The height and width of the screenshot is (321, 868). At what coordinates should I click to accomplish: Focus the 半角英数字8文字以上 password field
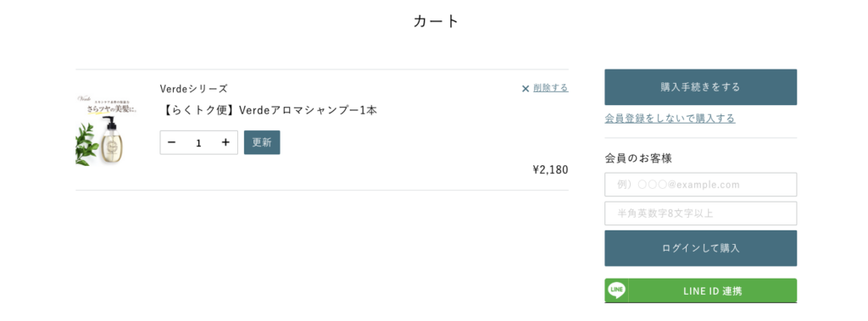click(x=700, y=213)
